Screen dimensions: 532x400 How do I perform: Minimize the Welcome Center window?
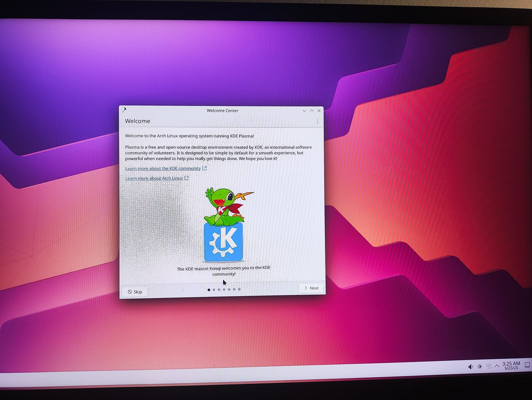click(304, 111)
